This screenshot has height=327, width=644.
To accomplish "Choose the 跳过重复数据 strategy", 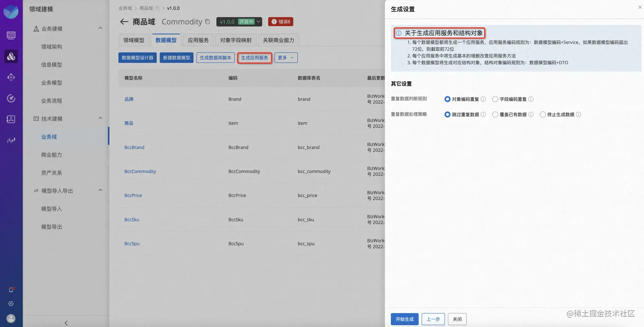I will tap(447, 115).
